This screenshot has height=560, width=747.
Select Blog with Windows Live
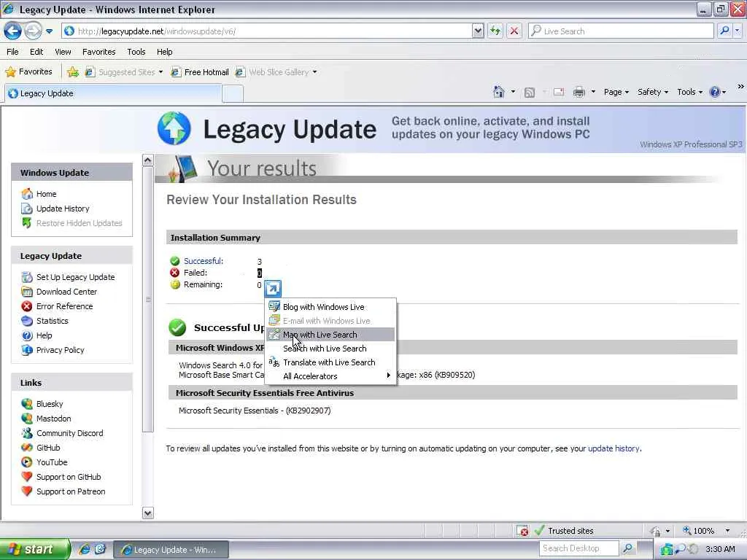point(330,307)
